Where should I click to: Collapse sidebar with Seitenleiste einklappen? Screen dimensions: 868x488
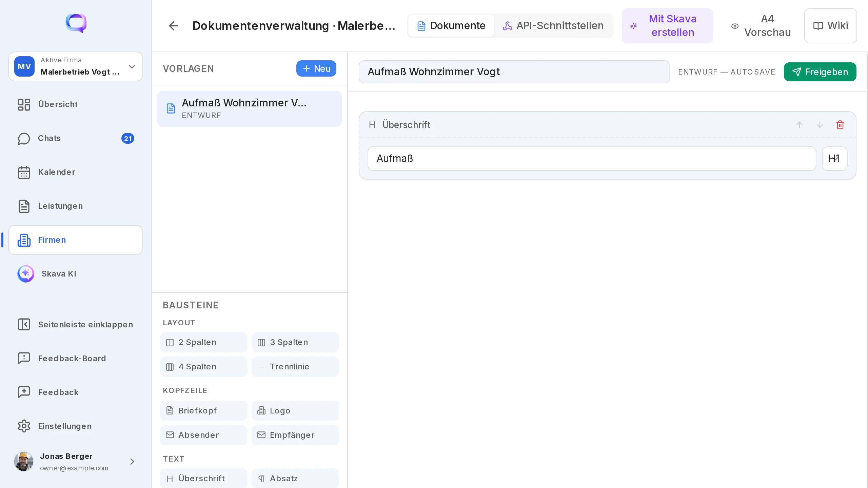[76, 325]
